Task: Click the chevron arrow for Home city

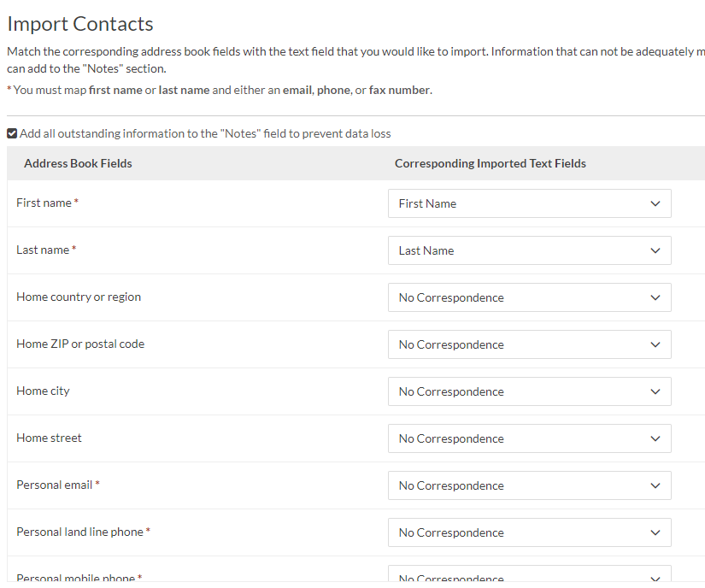Action: pyautogui.click(x=655, y=391)
